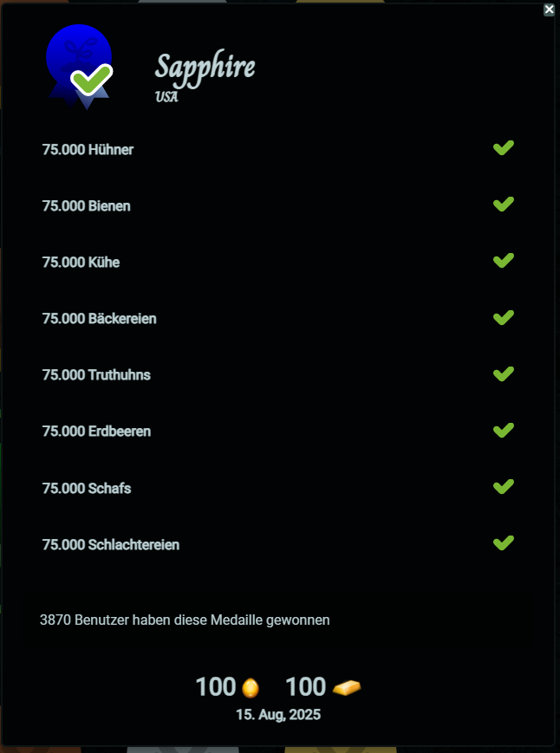Click the green check for 75.000 Erdbeeren
Screen dimensions: 560x753
click(504, 431)
